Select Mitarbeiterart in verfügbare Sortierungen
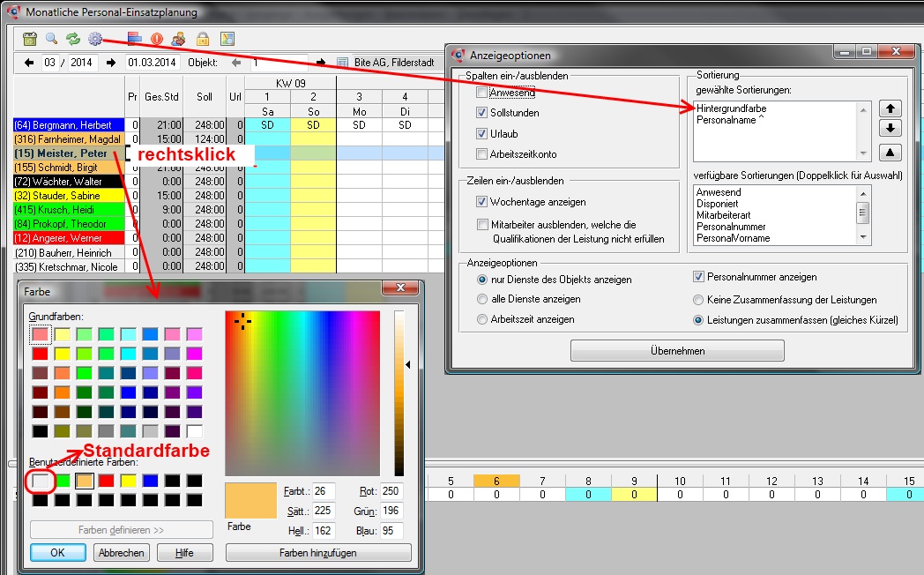924x575 pixels. click(x=724, y=215)
